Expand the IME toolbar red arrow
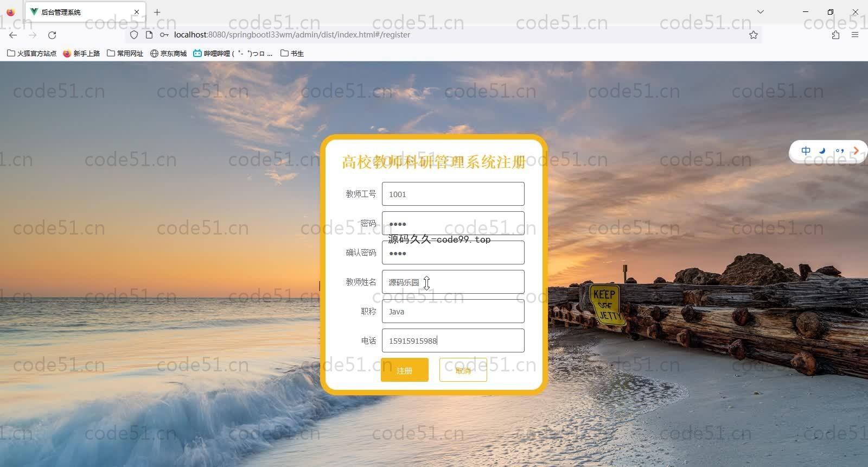The height and width of the screenshot is (467, 868). (x=856, y=151)
